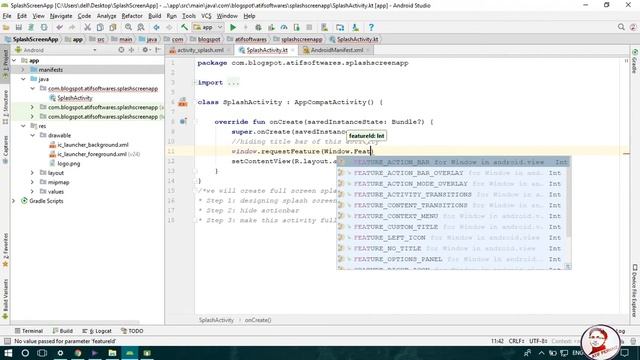Switch to activity_splash.xml editor tab
The width and height of the screenshot is (640, 360).
[x=200, y=50]
